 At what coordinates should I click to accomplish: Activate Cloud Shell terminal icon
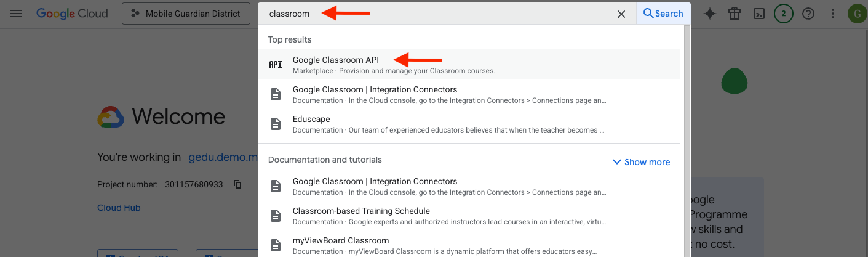tap(759, 14)
